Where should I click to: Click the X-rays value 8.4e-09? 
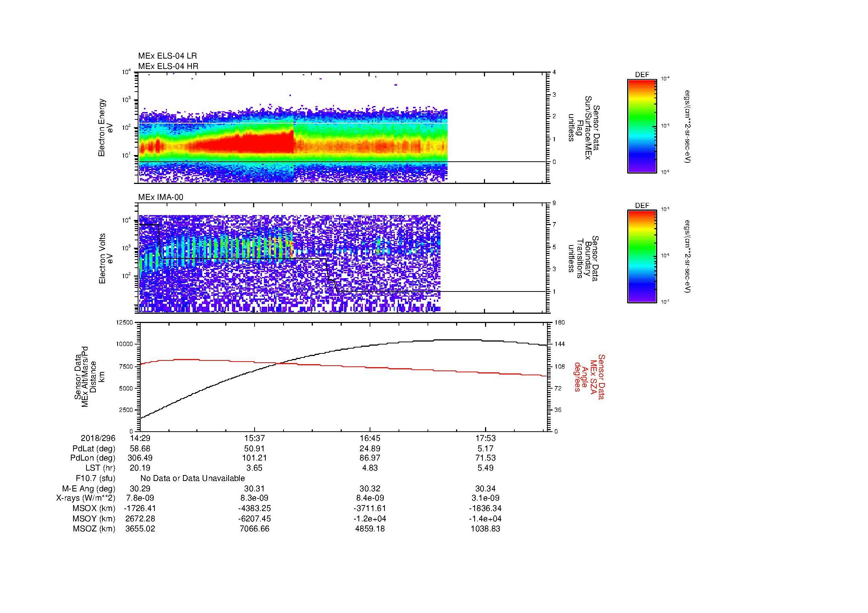[370, 498]
